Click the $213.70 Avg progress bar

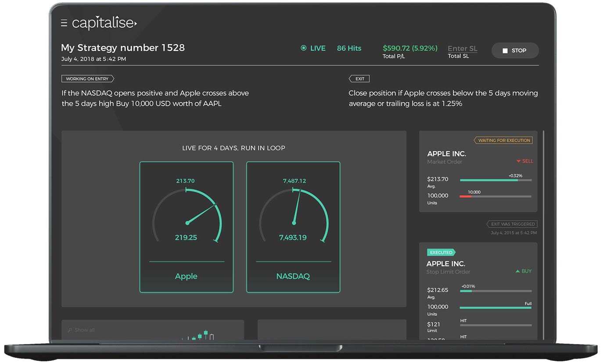coord(496,180)
